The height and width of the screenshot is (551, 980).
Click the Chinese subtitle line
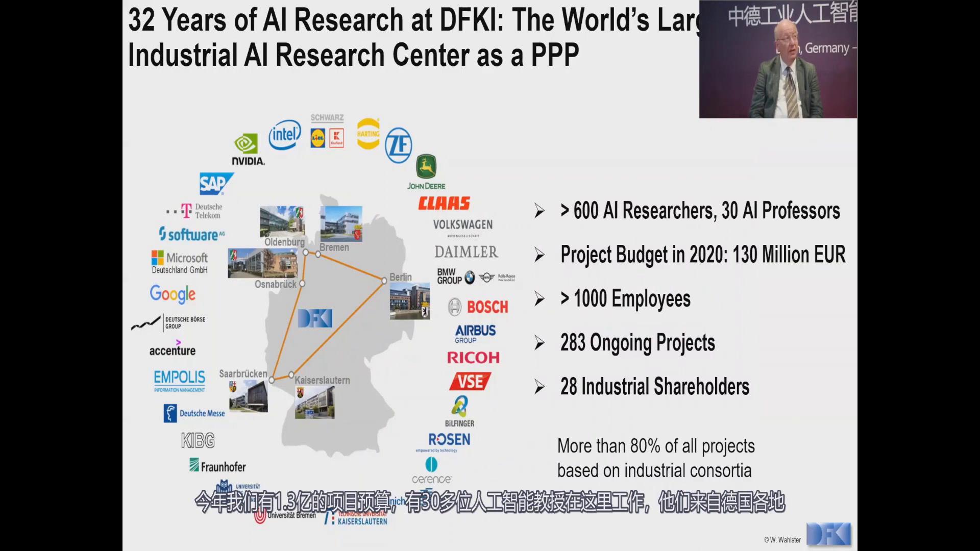(489, 503)
